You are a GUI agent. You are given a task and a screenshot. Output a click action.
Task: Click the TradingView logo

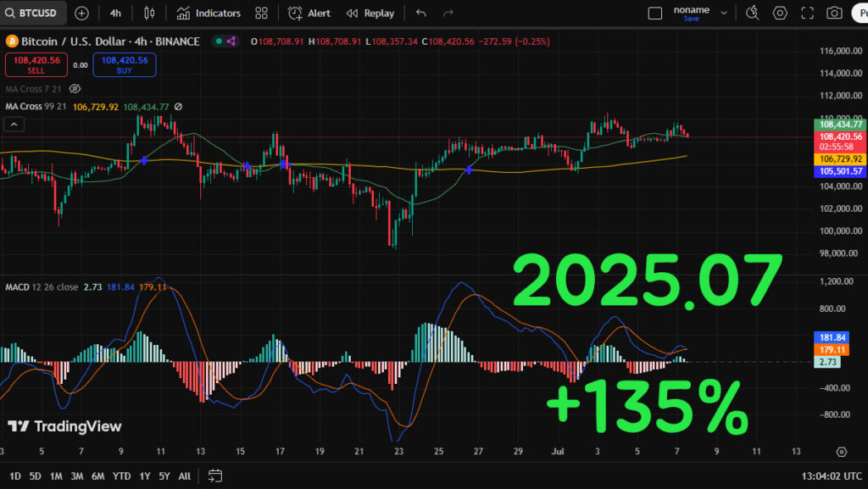(x=64, y=426)
